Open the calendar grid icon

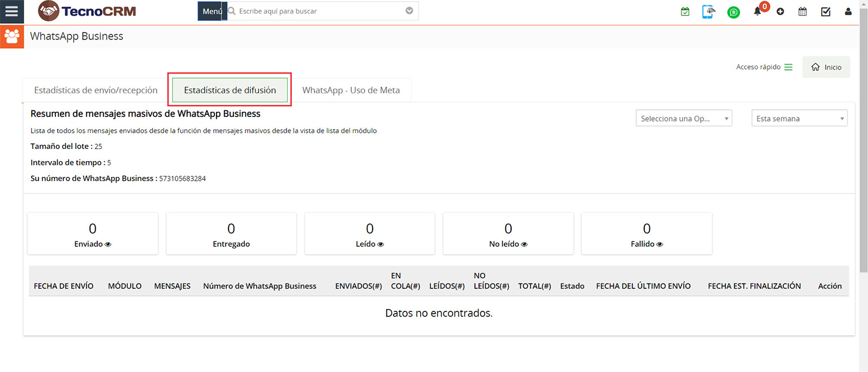[802, 11]
